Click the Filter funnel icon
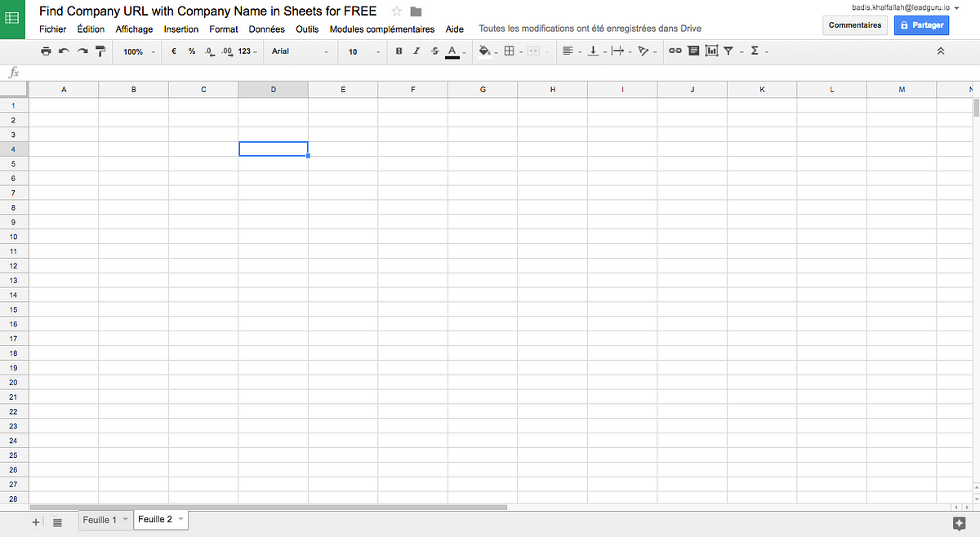The height and width of the screenshot is (537, 980). pos(728,51)
